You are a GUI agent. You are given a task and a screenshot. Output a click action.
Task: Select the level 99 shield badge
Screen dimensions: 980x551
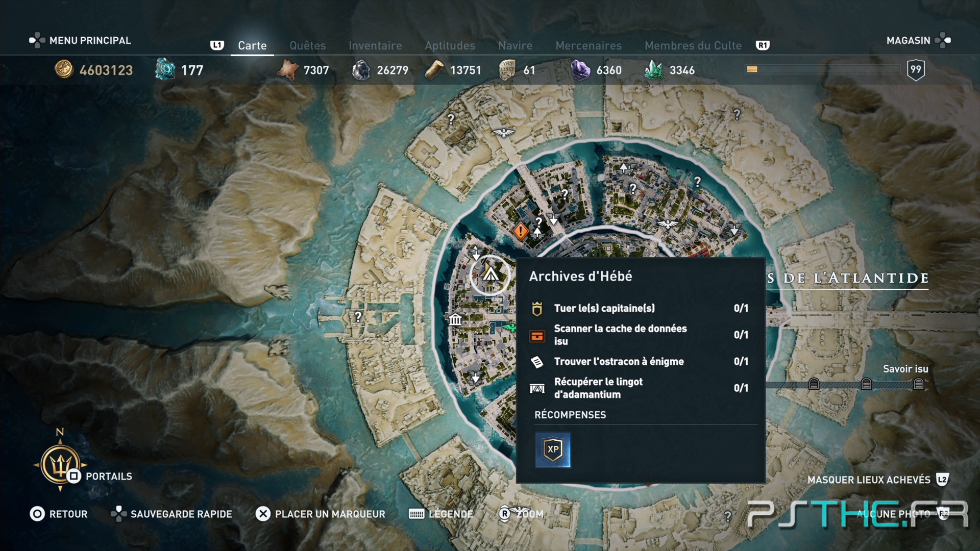click(x=916, y=70)
